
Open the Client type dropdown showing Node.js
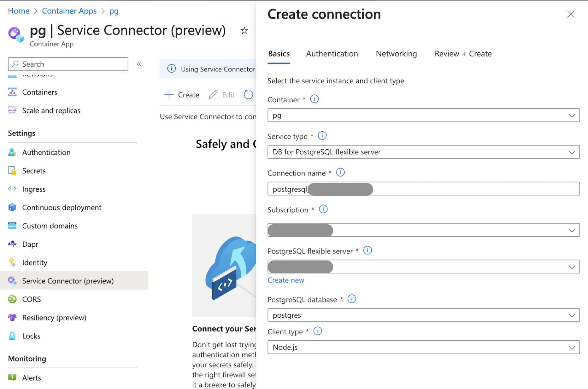click(423, 347)
